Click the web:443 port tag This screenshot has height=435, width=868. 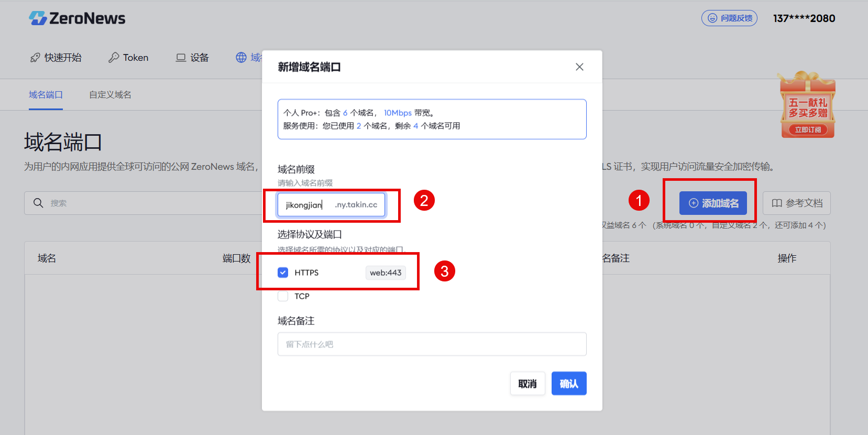(386, 273)
